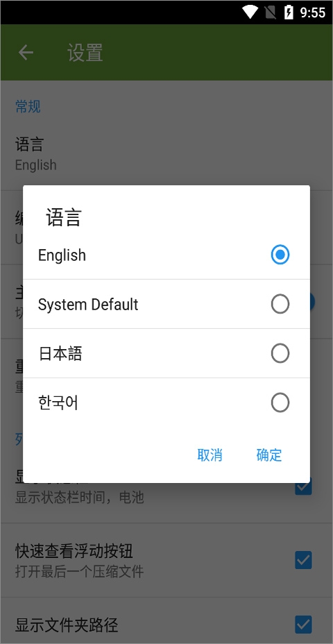Toggle the 显示文件夹路径 checkbox
This screenshot has width=333, height=644.
click(x=303, y=625)
